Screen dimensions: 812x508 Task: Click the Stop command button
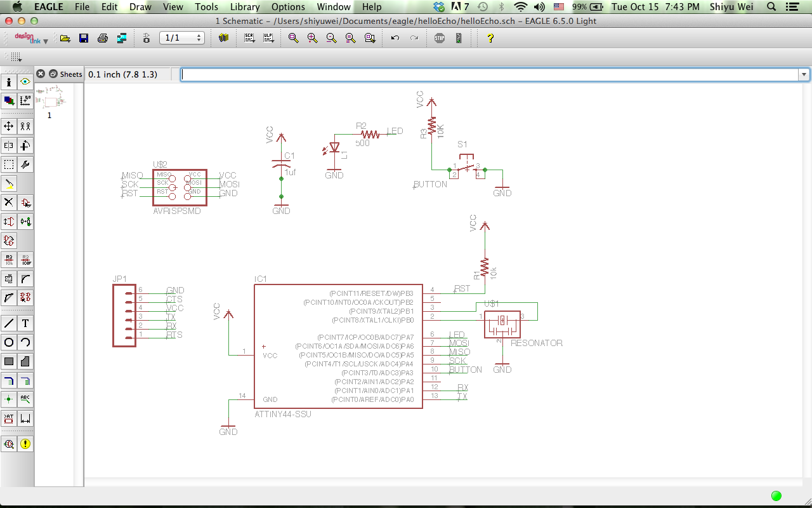440,38
